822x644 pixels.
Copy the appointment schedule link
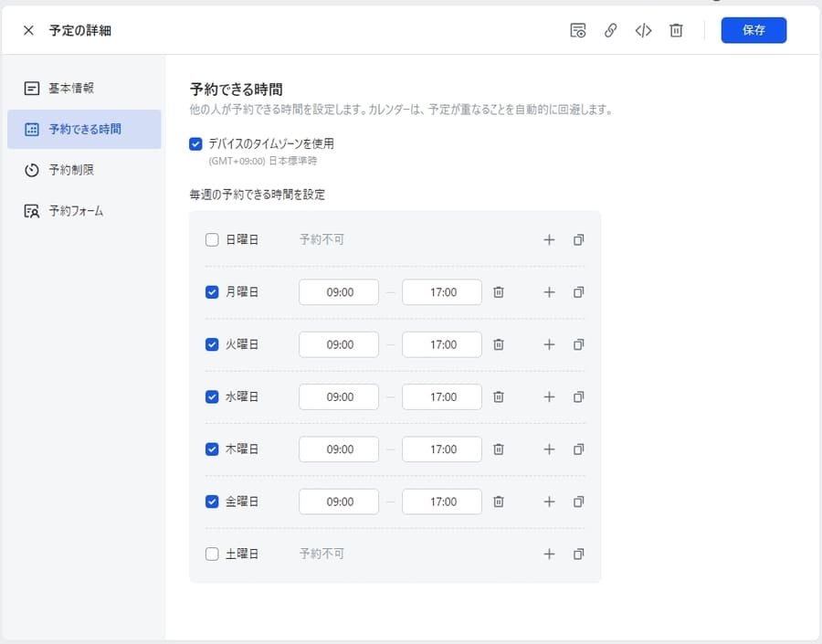(x=610, y=30)
